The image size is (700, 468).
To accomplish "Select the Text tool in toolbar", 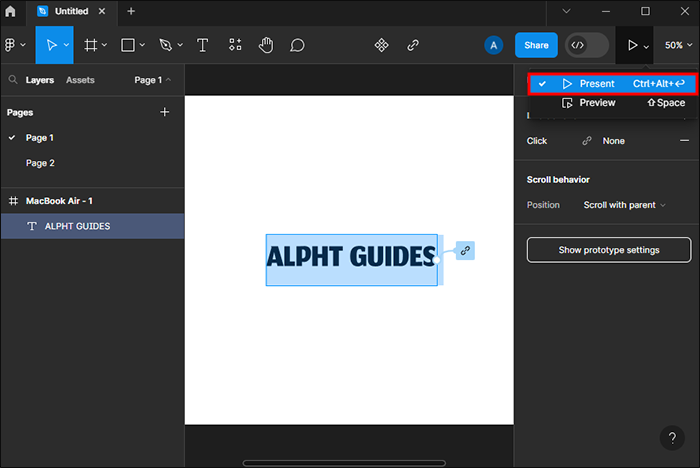I will coord(203,45).
